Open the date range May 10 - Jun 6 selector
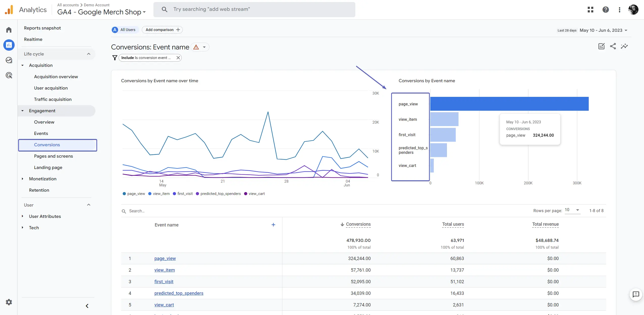Viewport: 644px width, 315px height. pyautogui.click(x=603, y=30)
